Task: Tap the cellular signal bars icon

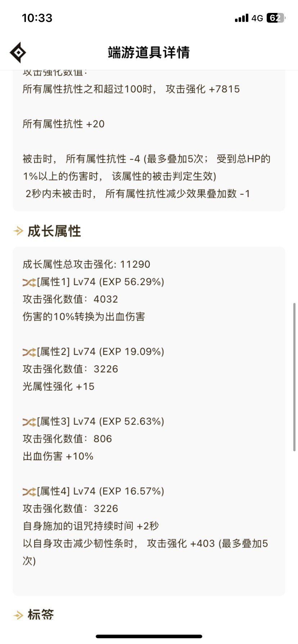Action: (241, 18)
